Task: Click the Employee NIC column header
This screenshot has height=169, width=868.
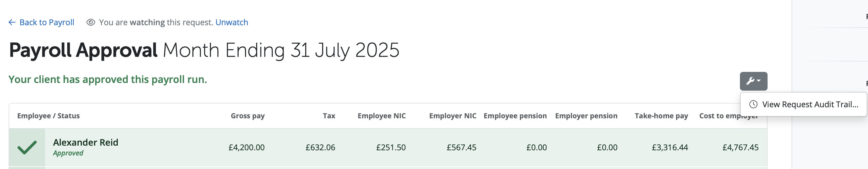Action: coord(381,116)
